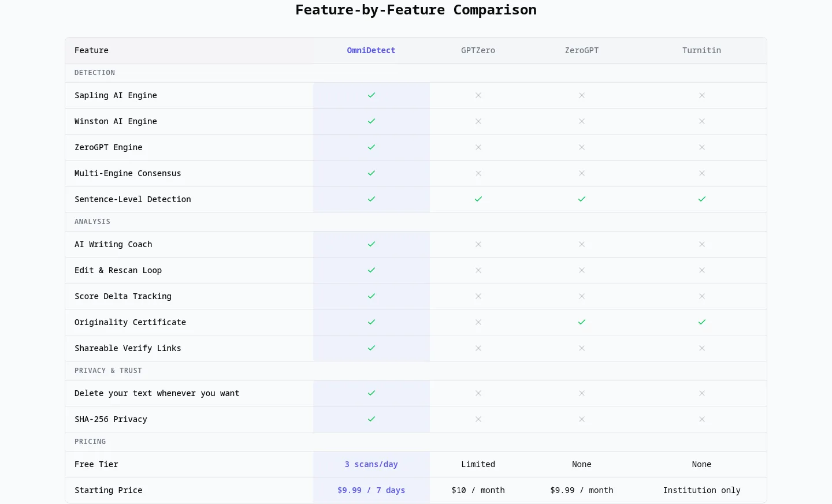Click GPTZero cross icon in Sapling AI Engine row
Viewport: 832px width, 504px height.
[x=478, y=95]
